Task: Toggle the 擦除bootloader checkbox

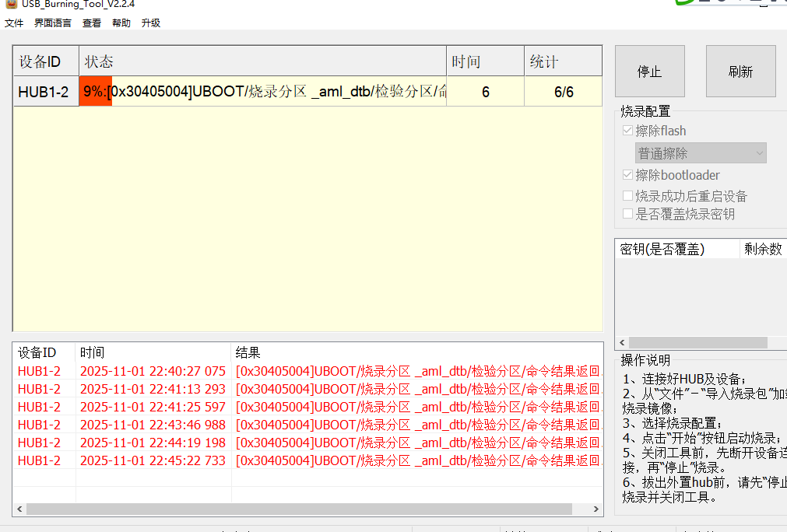Action: pyautogui.click(x=628, y=175)
